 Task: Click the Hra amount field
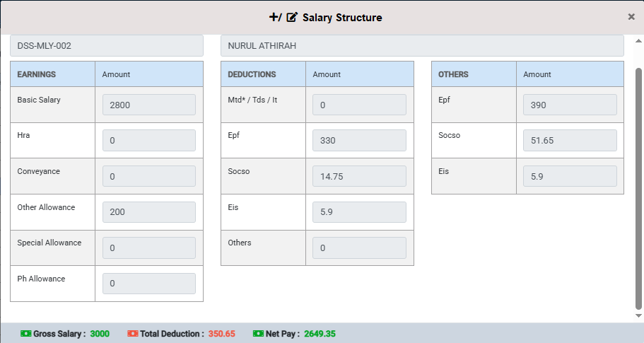click(148, 141)
